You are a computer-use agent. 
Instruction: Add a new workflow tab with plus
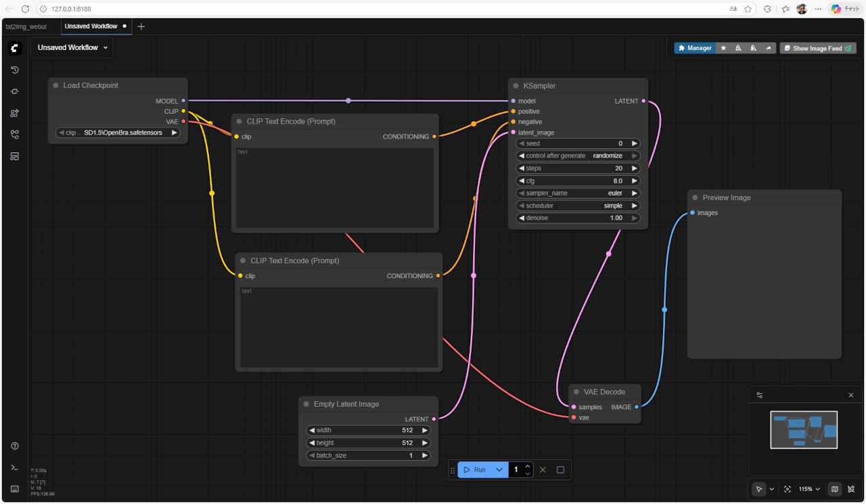141,26
